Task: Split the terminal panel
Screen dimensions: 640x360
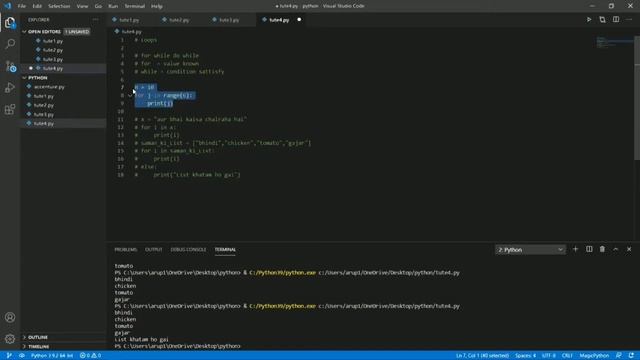Action: 589,249
